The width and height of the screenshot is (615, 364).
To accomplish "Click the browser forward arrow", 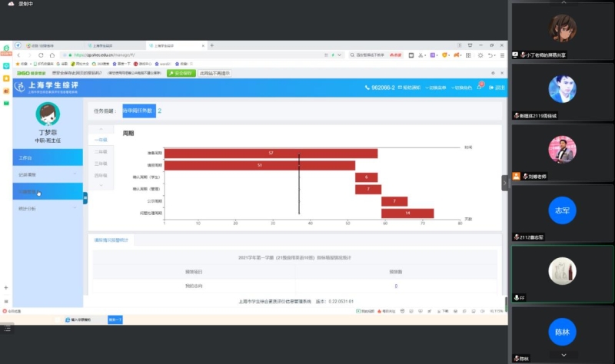I will (29, 55).
